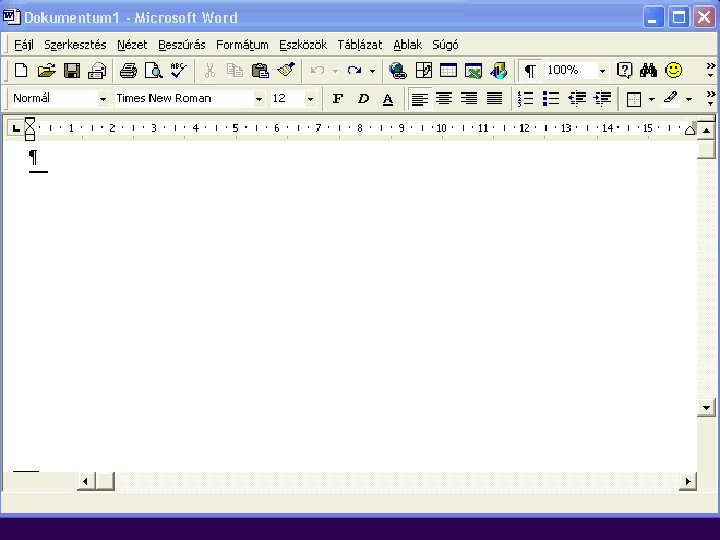Print the document with printer icon

click(x=128, y=71)
